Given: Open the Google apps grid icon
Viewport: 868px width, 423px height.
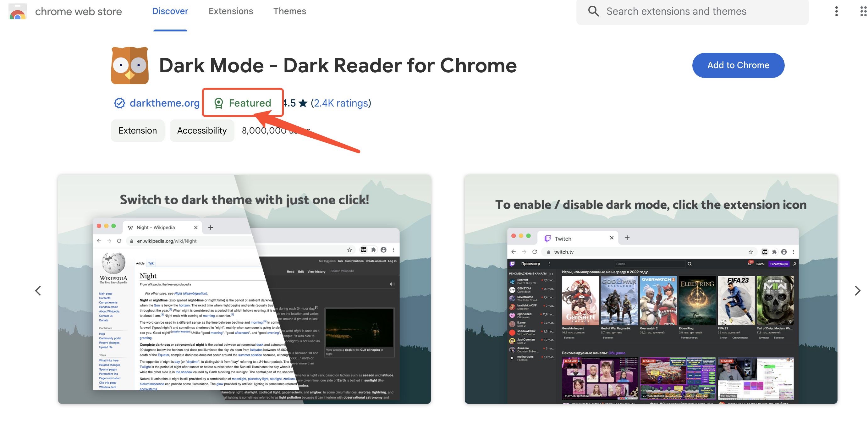Looking at the screenshot, I should [863, 11].
